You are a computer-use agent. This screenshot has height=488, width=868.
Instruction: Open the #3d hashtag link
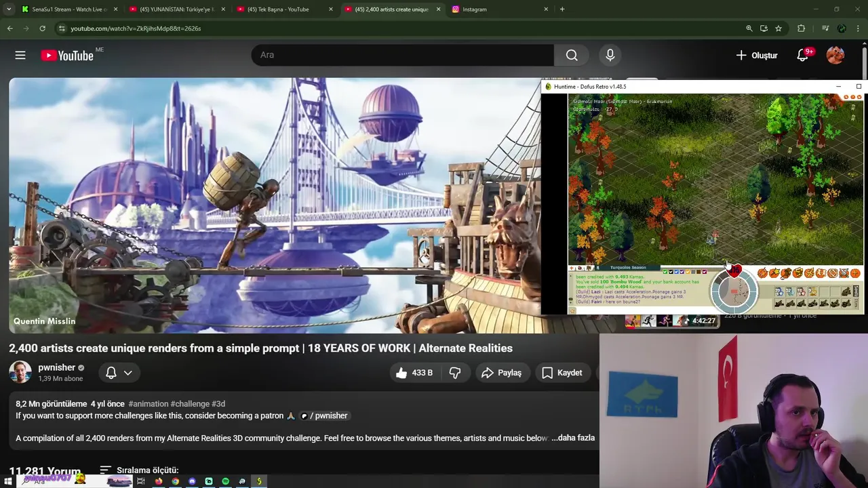218,404
